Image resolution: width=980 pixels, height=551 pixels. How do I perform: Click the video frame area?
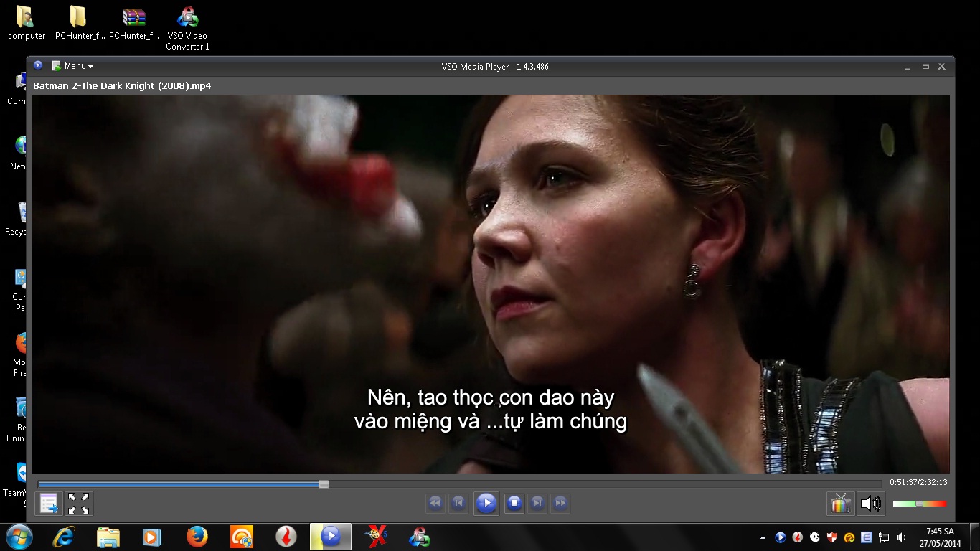click(x=490, y=283)
